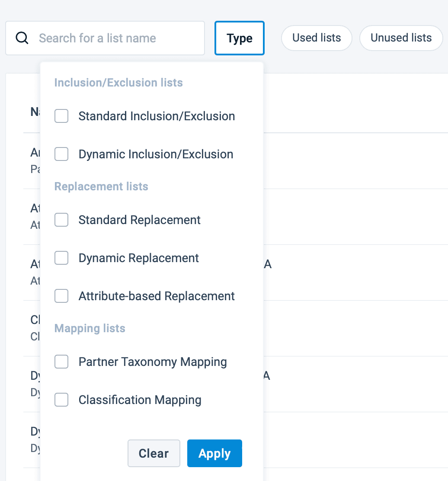448x481 pixels.
Task: Tick the Classification Mapping checkbox
Action: [61, 400]
